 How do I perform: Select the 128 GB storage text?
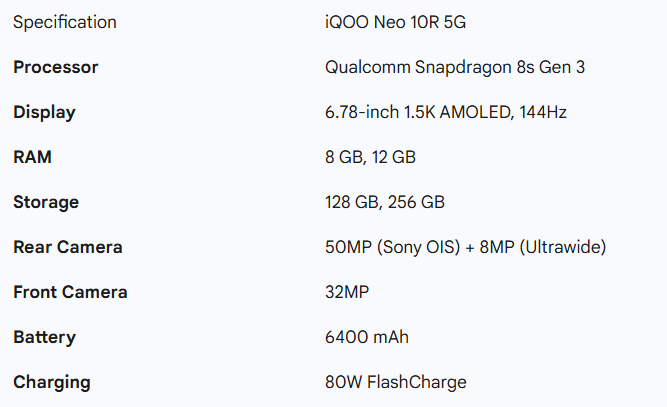tap(350, 202)
